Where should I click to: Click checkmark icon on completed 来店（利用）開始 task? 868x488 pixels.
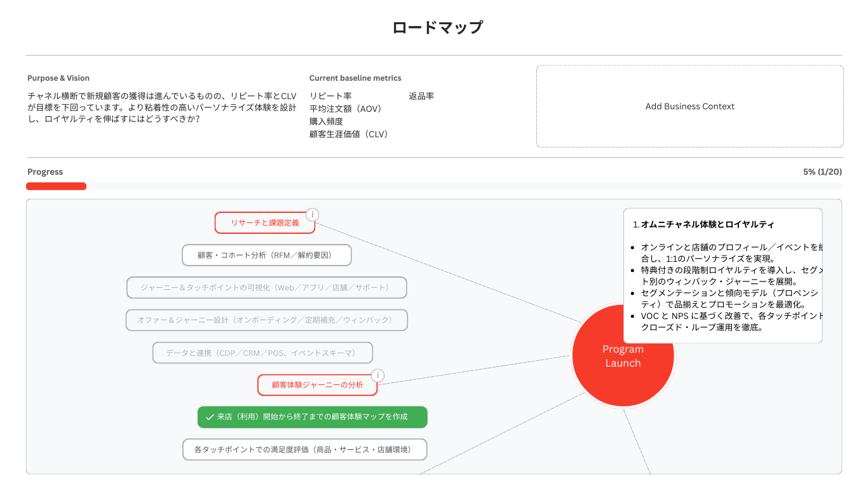(210, 417)
